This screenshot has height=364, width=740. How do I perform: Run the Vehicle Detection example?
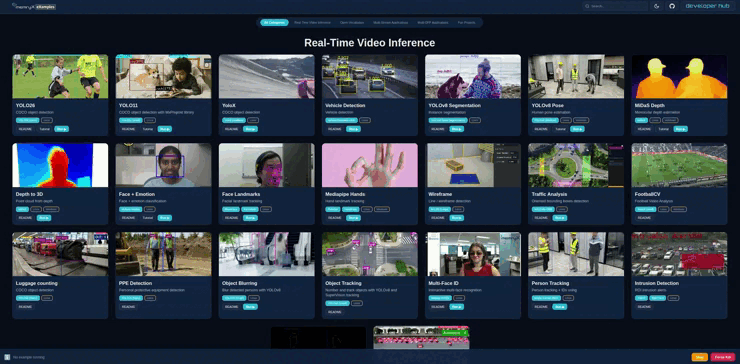click(353, 129)
